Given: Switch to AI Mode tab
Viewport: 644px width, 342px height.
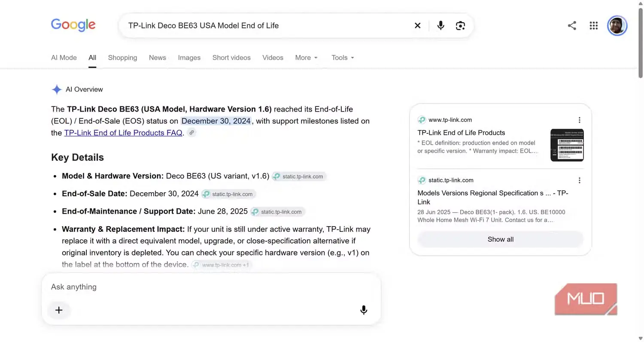Looking at the screenshot, I should (x=64, y=58).
